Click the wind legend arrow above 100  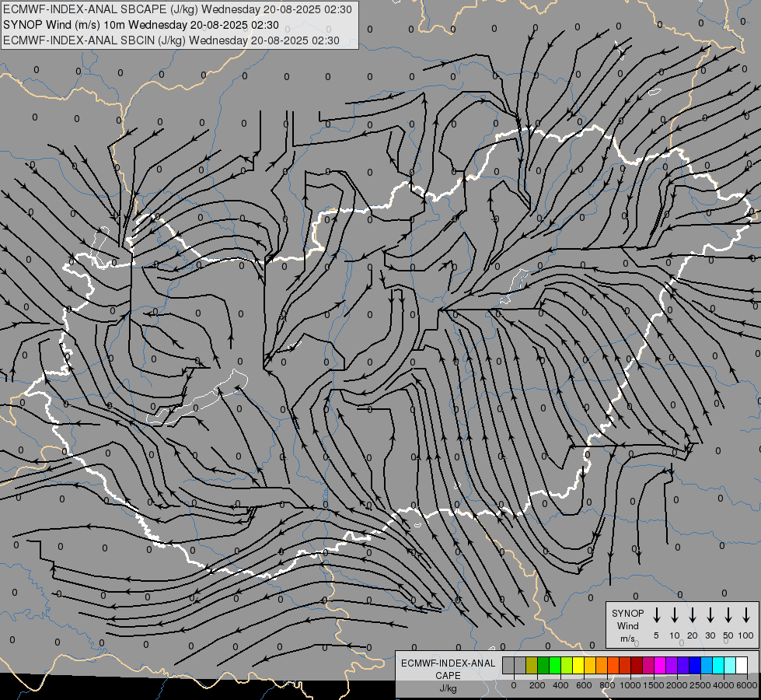[746, 615]
